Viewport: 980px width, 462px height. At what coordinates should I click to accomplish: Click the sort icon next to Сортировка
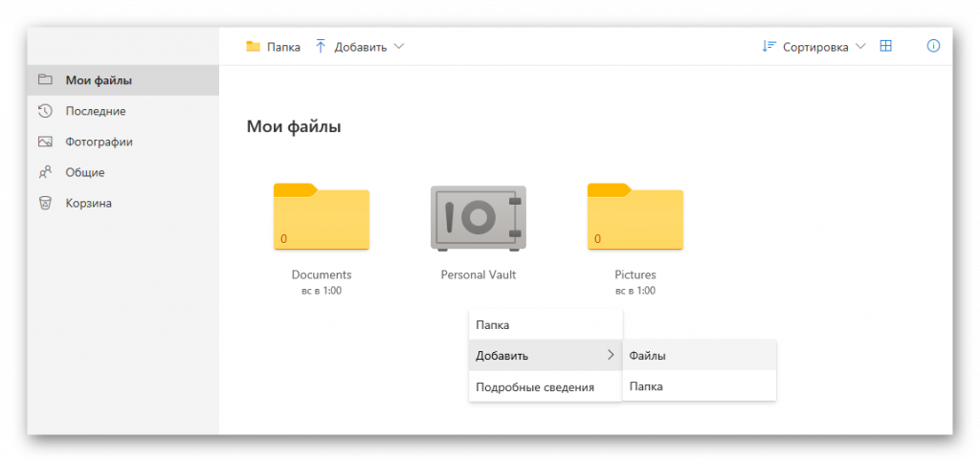tap(768, 47)
